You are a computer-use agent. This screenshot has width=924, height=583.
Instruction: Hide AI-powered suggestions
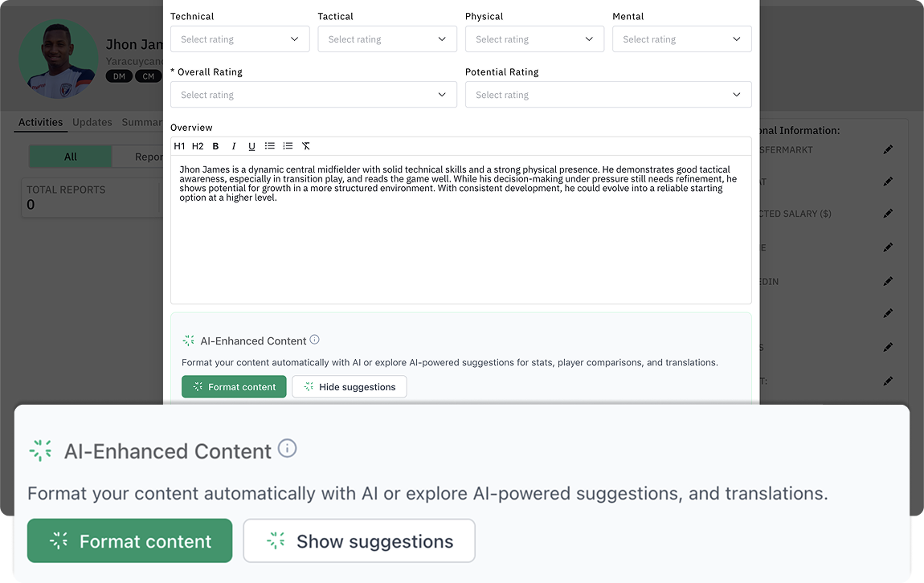coord(349,386)
